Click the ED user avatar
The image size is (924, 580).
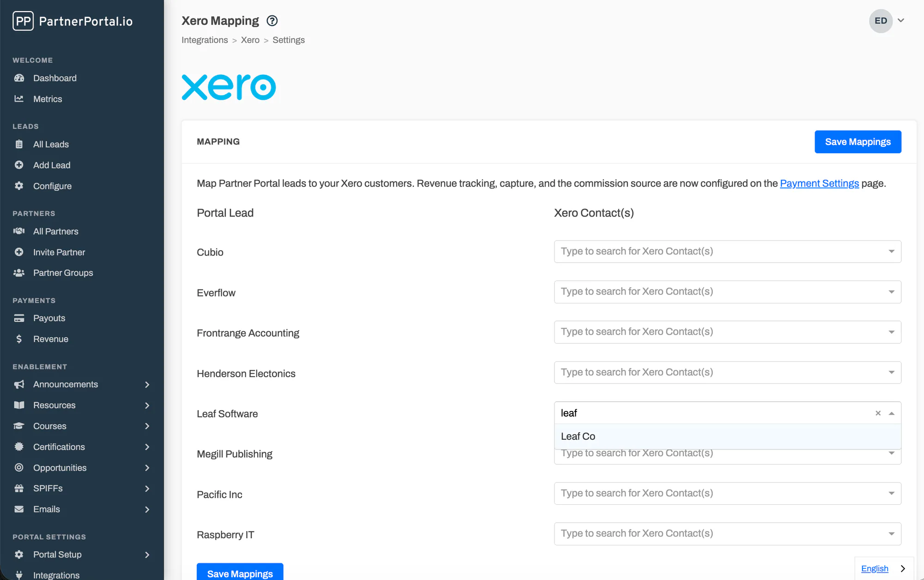coord(881,21)
